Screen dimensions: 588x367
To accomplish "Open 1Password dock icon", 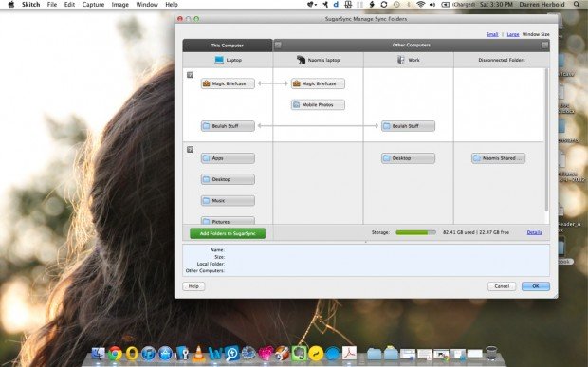I will pyautogui.click(x=182, y=354).
